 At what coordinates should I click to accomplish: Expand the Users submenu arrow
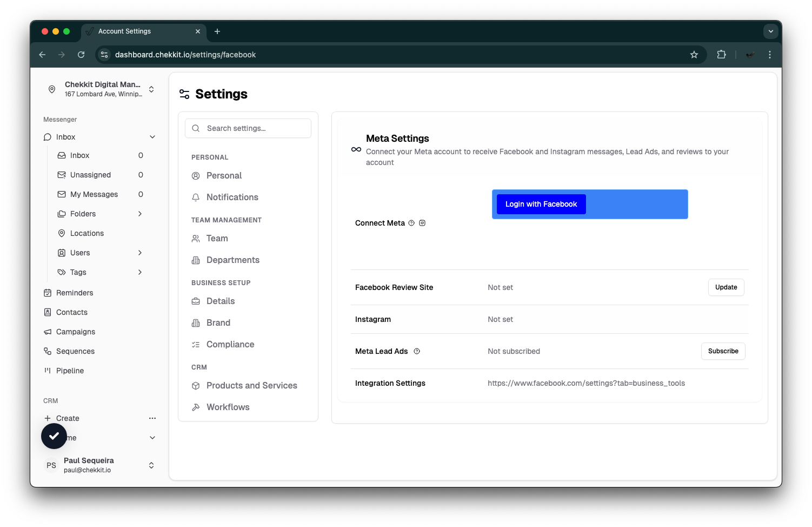[140, 253]
